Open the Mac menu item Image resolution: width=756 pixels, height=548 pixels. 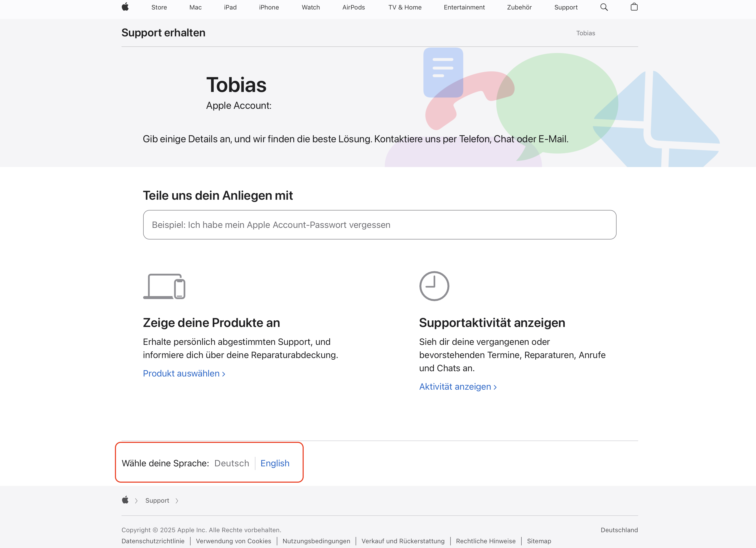(x=195, y=7)
